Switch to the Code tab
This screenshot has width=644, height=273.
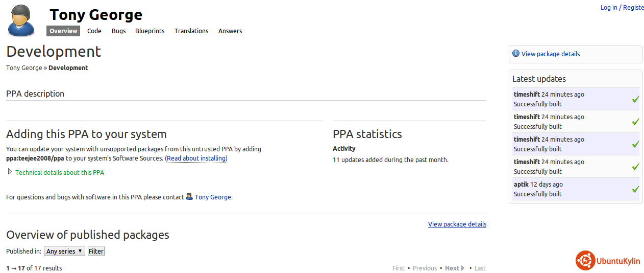[94, 31]
